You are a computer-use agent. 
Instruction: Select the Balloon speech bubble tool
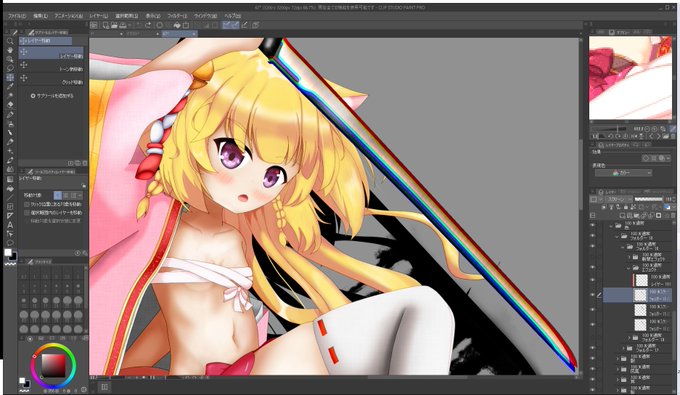[x=10, y=243]
